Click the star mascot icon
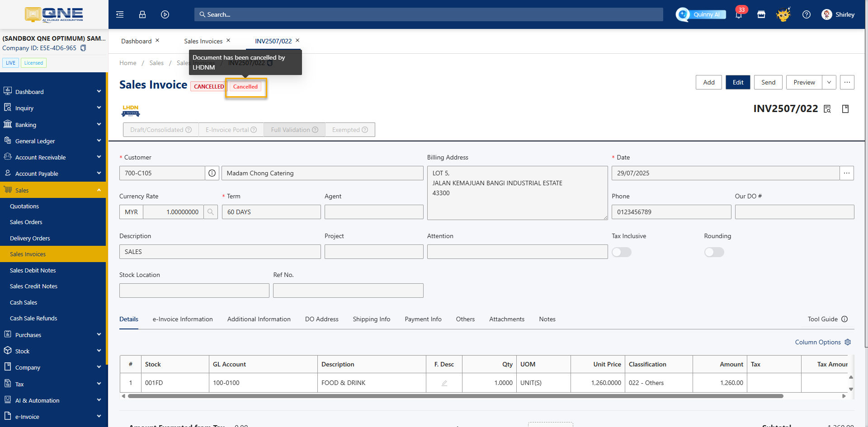 pyautogui.click(x=783, y=14)
